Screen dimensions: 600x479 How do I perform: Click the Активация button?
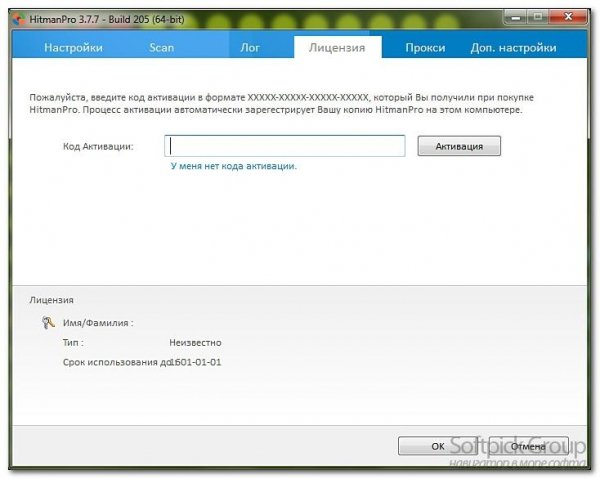pyautogui.click(x=459, y=146)
